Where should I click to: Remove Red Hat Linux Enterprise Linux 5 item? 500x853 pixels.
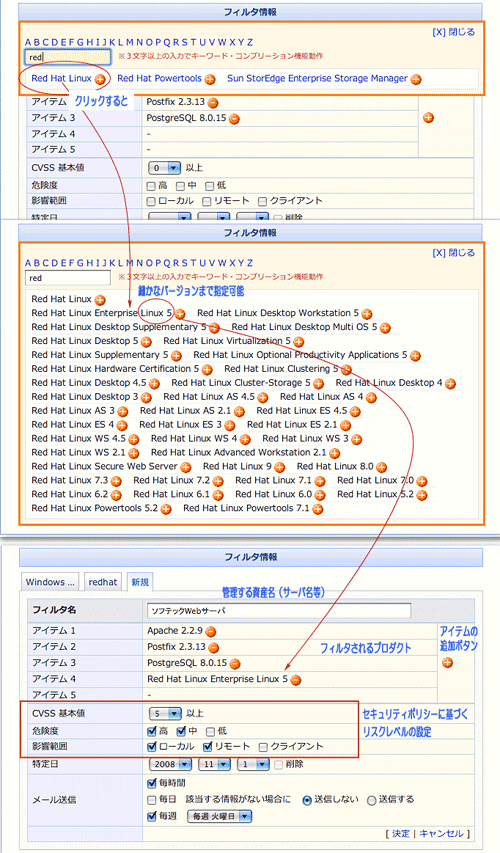295,680
